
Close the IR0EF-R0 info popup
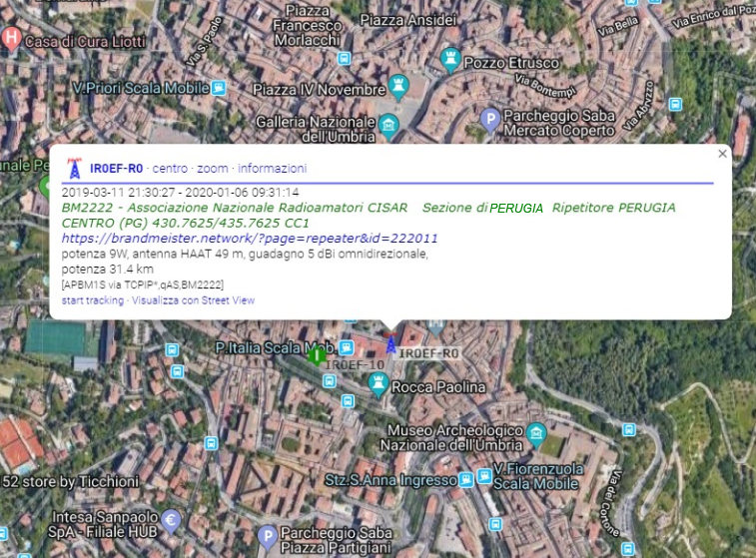point(722,154)
